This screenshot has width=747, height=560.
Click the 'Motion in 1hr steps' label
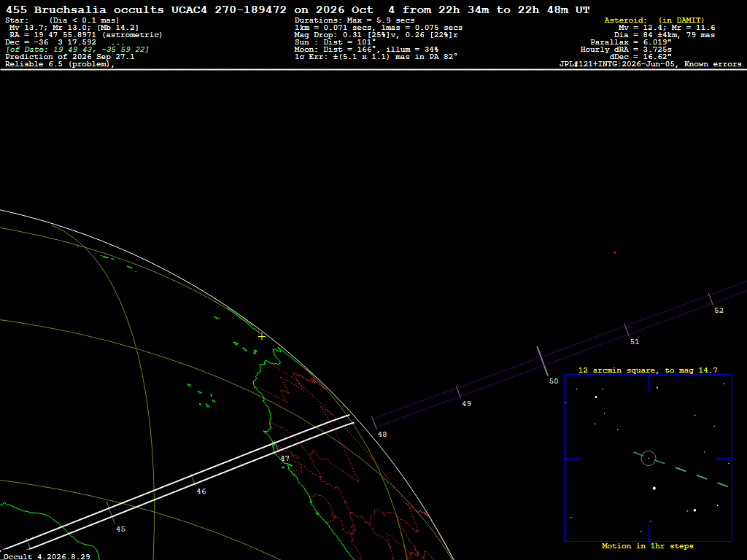(x=648, y=545)
